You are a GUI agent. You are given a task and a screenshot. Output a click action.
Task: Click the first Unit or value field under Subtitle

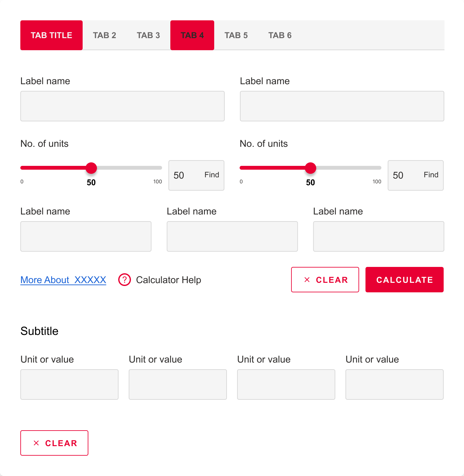click(x=69, y=384)
